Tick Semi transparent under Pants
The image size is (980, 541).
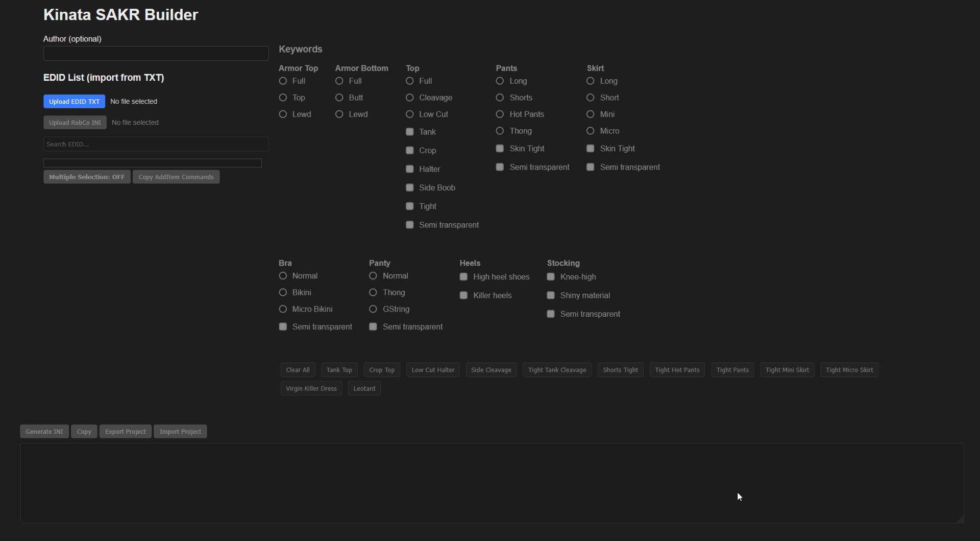pyautogui.click(x=500, y=167)
